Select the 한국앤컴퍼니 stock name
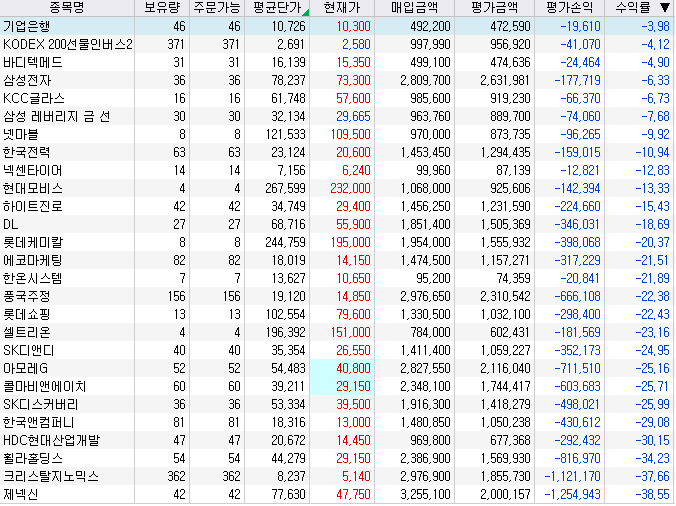This screenshot has height=506, width=676. (x=38, y=422)
